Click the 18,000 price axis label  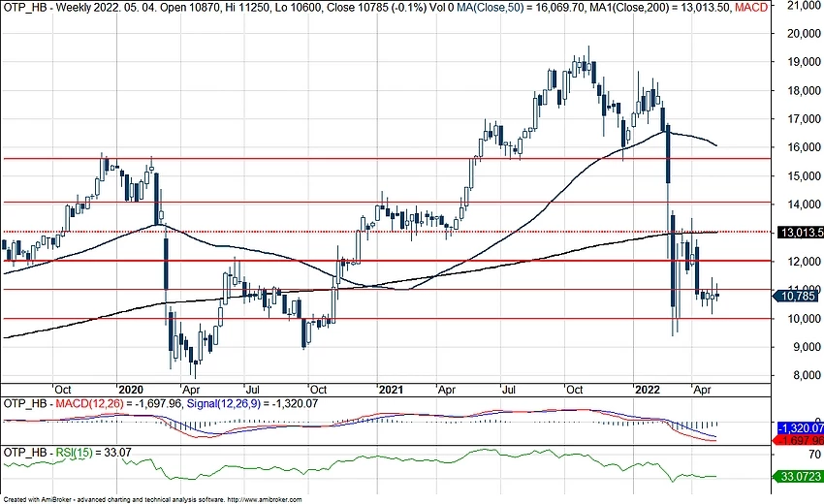[803, 90]
